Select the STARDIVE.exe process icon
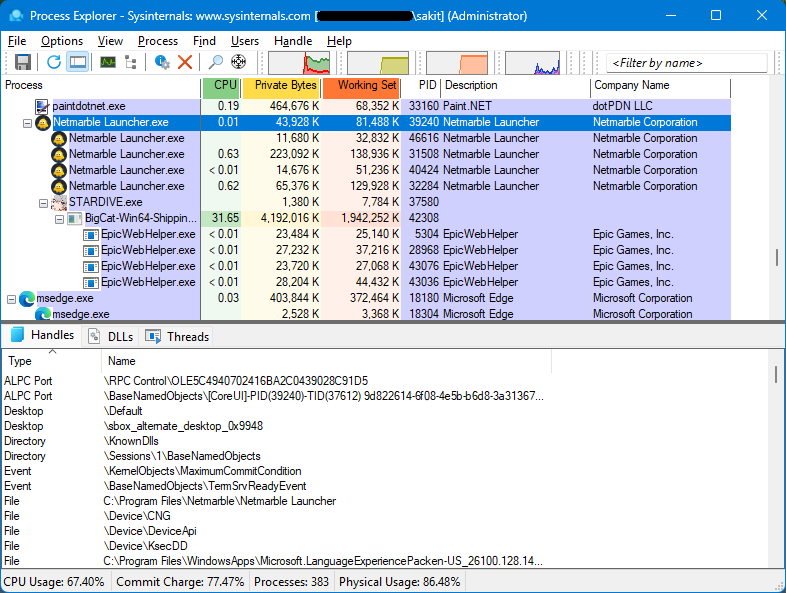Screen dimensions: 786x593 59,203
